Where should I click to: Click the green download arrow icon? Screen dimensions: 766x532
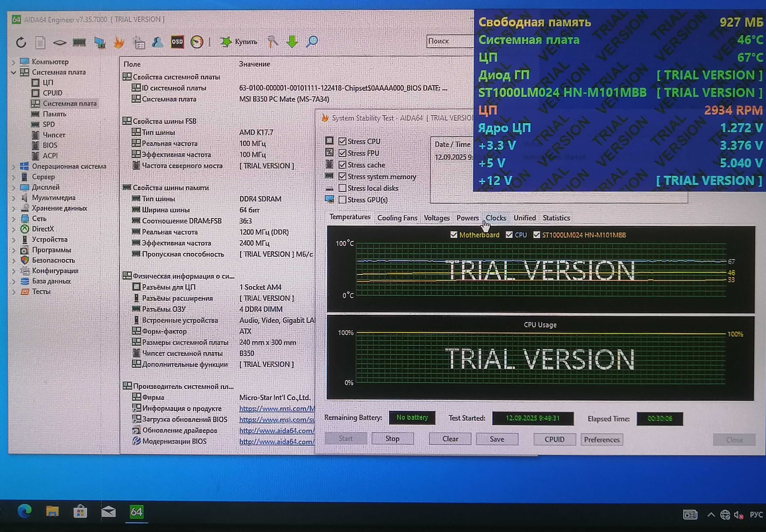292,42
